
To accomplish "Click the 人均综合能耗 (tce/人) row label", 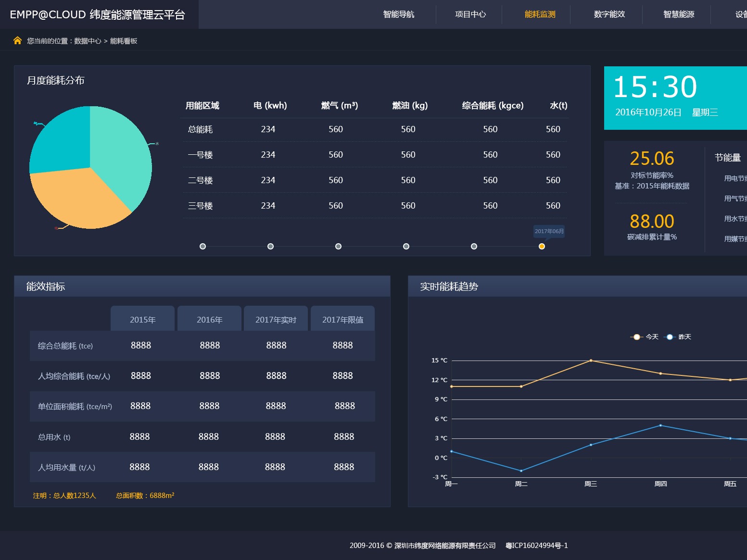I will point(74,376).
